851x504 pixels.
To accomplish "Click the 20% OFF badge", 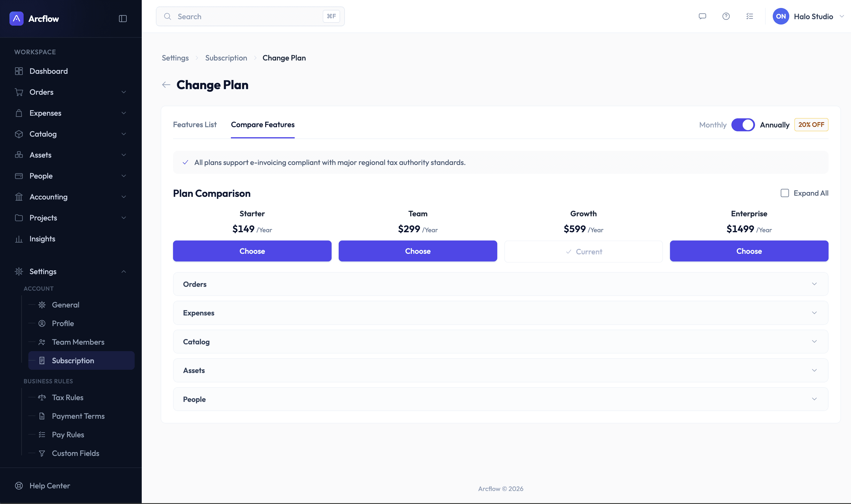I will click(811, 125).
